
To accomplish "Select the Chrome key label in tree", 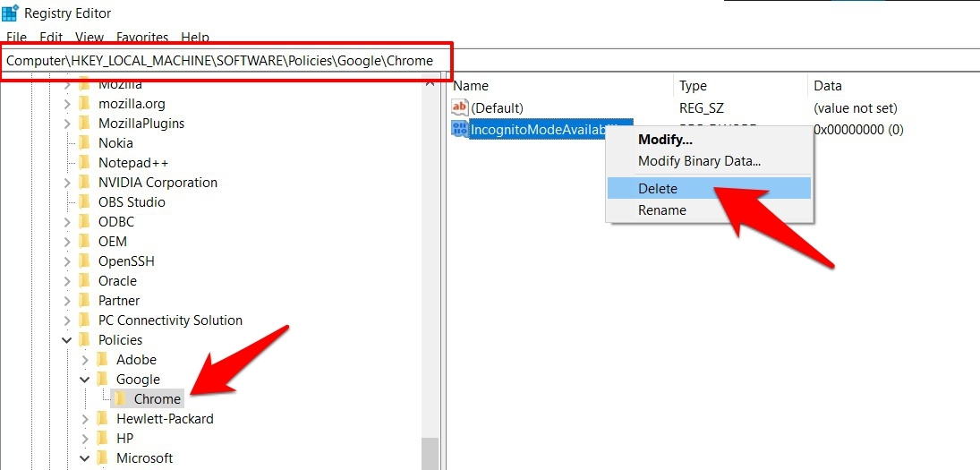I will (x=158, y=398).
